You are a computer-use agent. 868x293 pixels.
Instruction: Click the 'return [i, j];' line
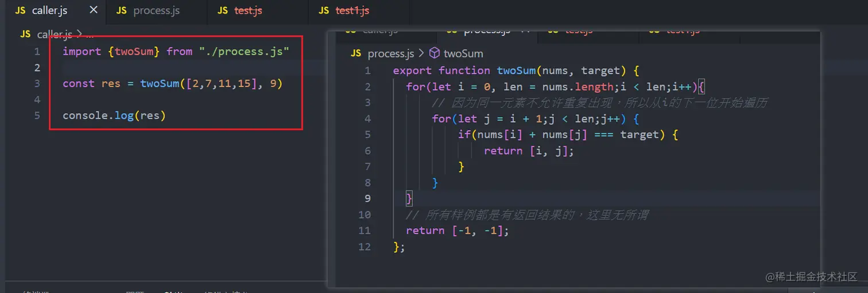click(529, 151)
